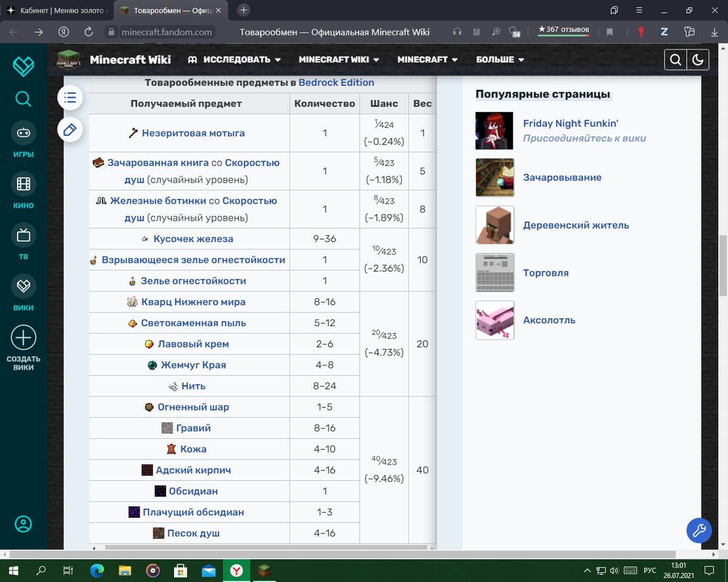Image resolution: width=728 pixels, height=582 pixels.
Task: Click the wiki search magnifier button
Action: 675,59
